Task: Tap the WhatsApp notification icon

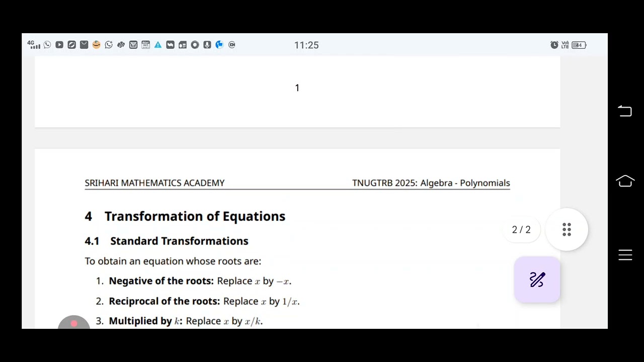Action: click(47, 45)
